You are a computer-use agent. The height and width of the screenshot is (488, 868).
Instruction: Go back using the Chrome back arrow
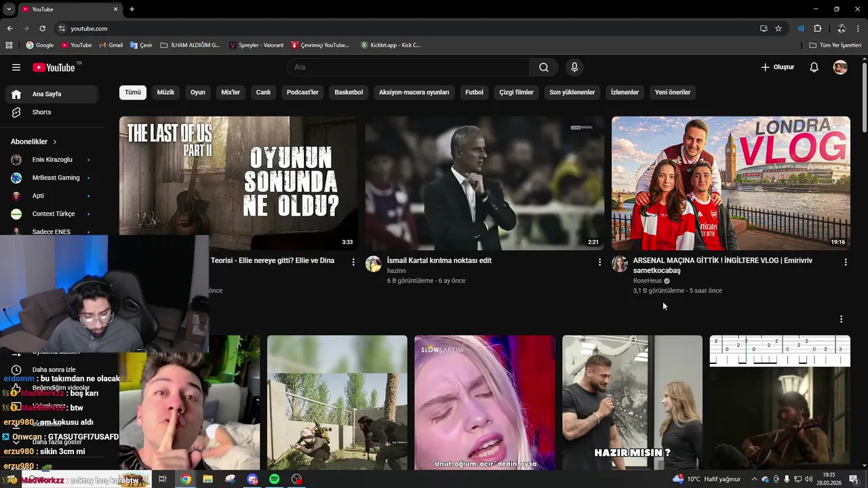click(x=9, y=28)
